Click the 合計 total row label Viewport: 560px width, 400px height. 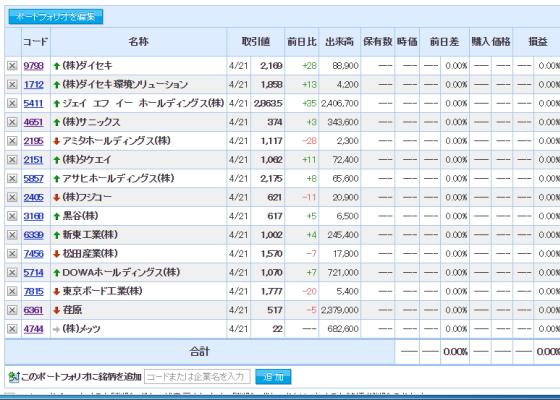tap(199, 352)
